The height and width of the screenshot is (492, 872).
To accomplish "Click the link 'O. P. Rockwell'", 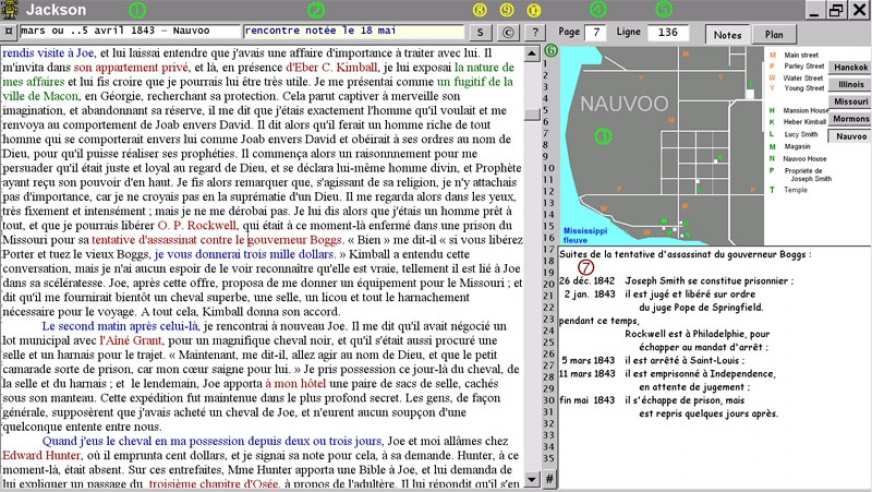I will 197,226.
